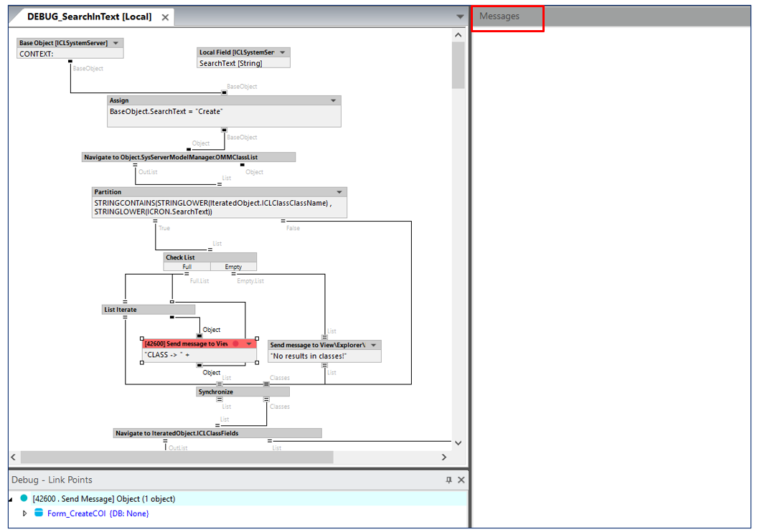
Task: Select Form_CreateCOI {DB: None} entry
Action: (x=98, y=513)
